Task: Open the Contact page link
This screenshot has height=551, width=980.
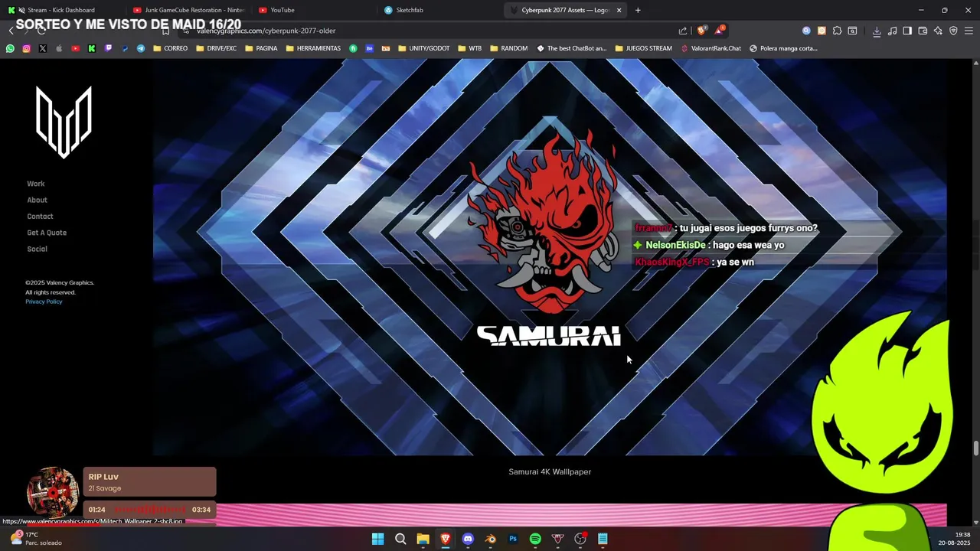Action: 40,217
